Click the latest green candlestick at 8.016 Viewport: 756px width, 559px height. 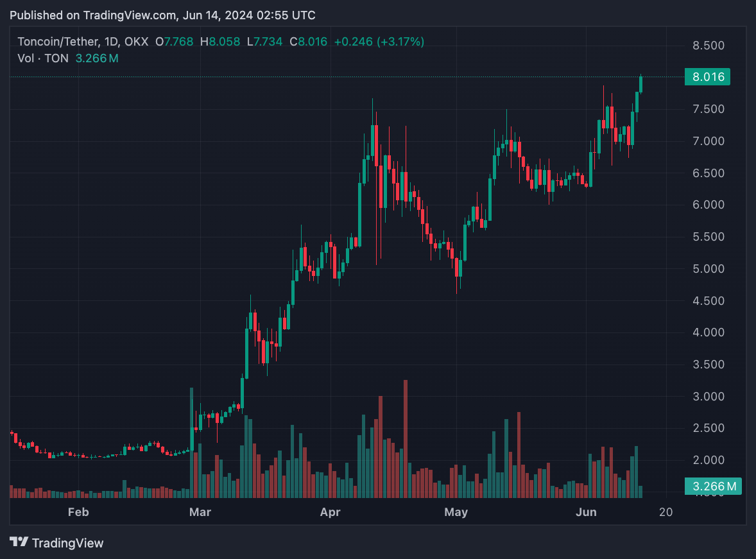[x=640, y=83]
